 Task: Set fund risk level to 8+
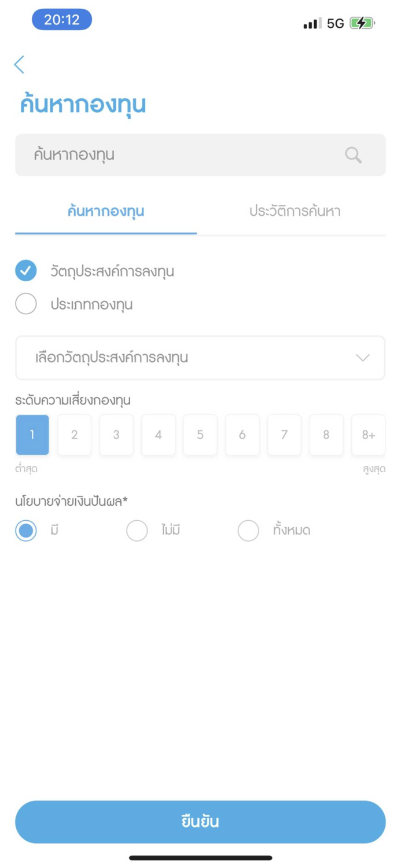(369, 435)
